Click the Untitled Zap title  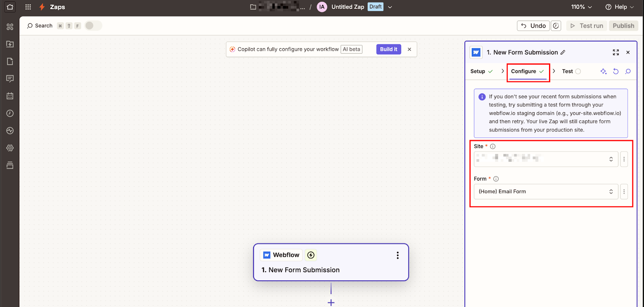pyautogui.click(x=348, y=7)
